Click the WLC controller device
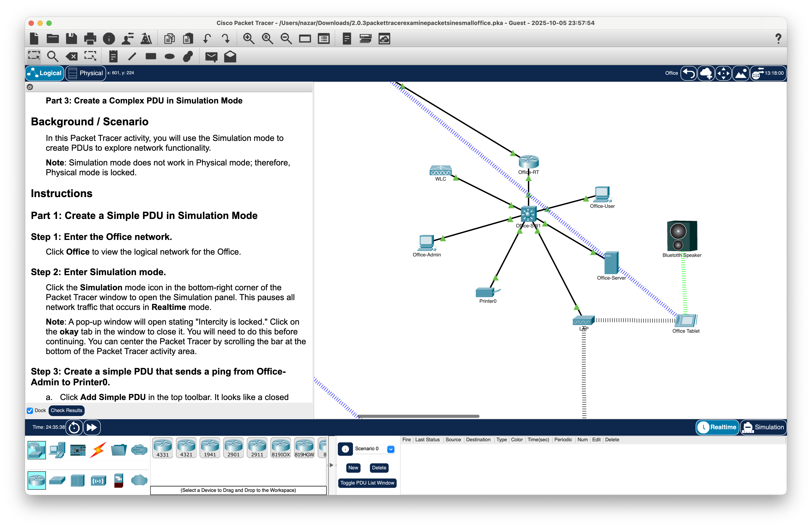Viewport: 812px width, 528px height. click(x=441, y=170)
